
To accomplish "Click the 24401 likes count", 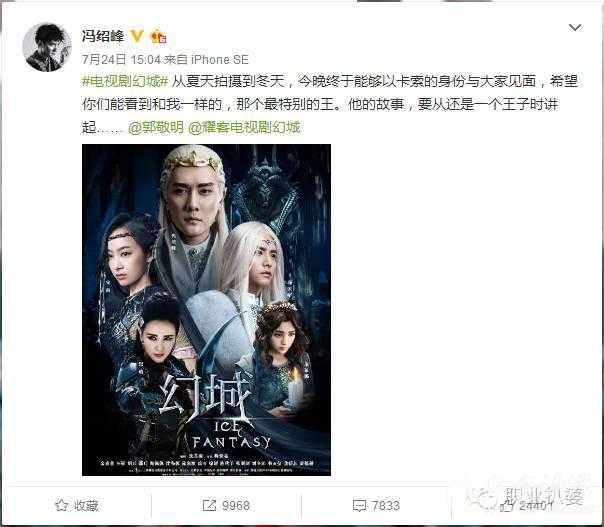I will (x=536, y=505).
